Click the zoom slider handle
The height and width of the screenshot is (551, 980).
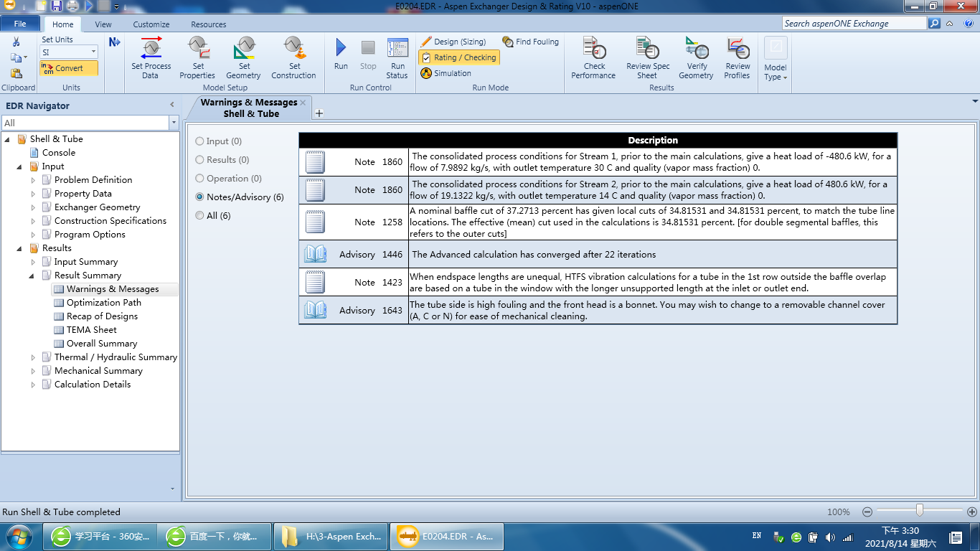tap(919, 511)
